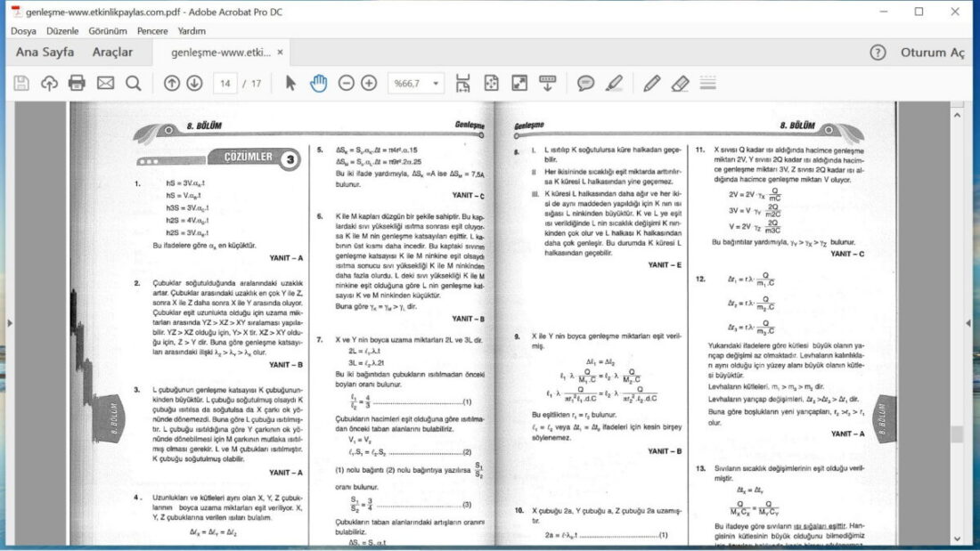The height and width of the screenshot is (551, 980).
Task: Click the fit page icon
Action: click(x=491, y=83)
